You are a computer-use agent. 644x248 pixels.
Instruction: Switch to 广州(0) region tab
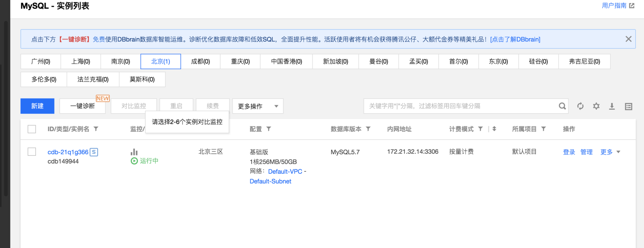pyautogui.click(x=41, y=62)
